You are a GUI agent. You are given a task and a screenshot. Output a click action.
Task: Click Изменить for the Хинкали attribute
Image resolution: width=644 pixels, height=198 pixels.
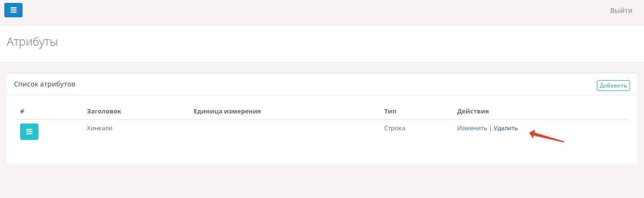(x=472, y=128)
